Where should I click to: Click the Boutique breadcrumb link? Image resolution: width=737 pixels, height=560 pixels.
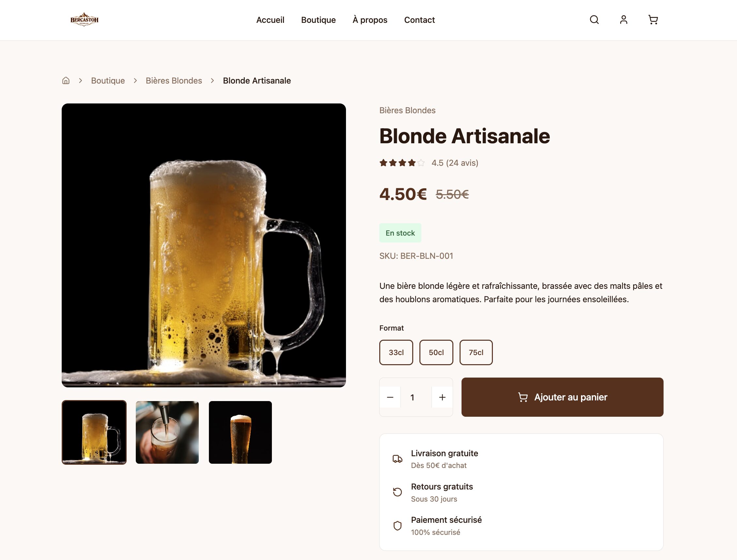[108, 81]
